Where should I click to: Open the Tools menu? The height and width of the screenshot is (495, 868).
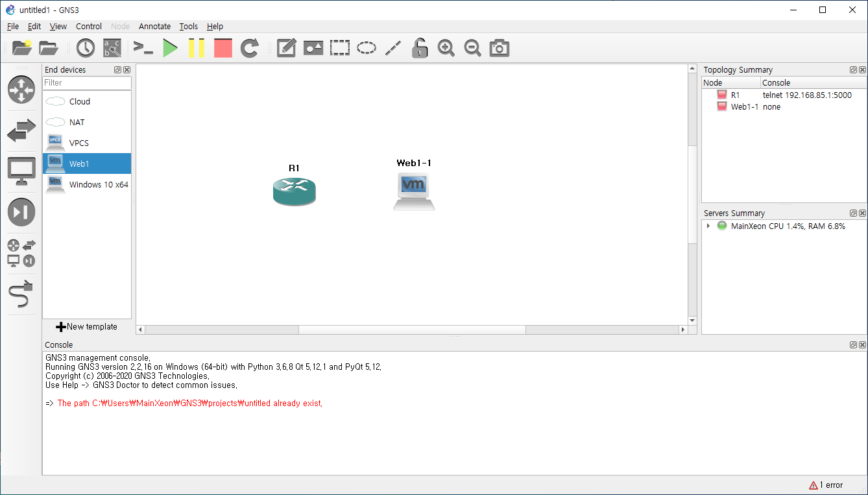pyautogui.click(x=189, y=27)
